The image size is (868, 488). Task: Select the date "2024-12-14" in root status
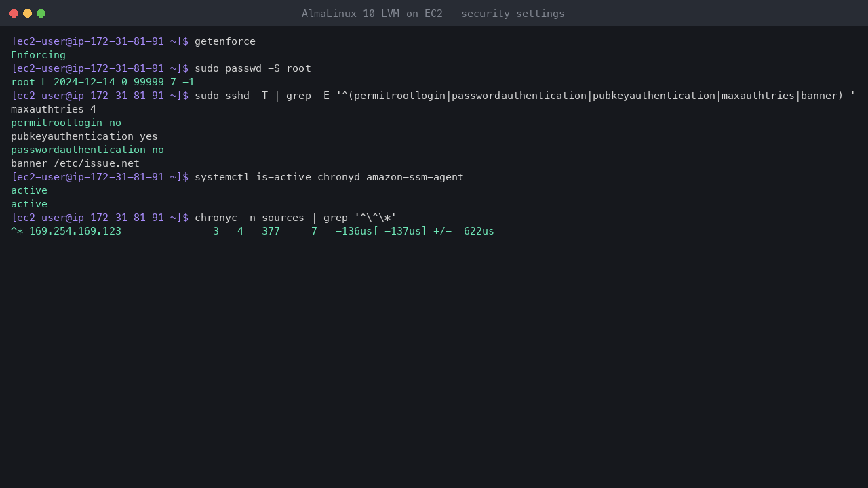84,82
